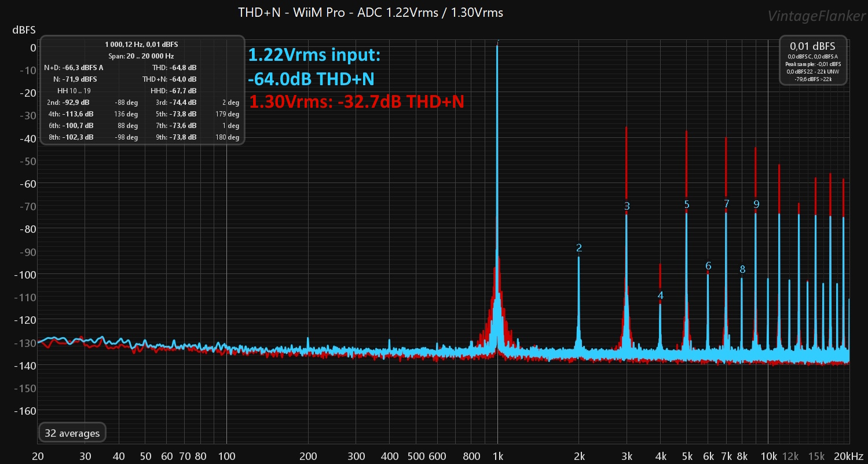This screenshot has height=464, width=868.
Task: Click harmonic marker 6 on the graph
Action: (708, 266)
